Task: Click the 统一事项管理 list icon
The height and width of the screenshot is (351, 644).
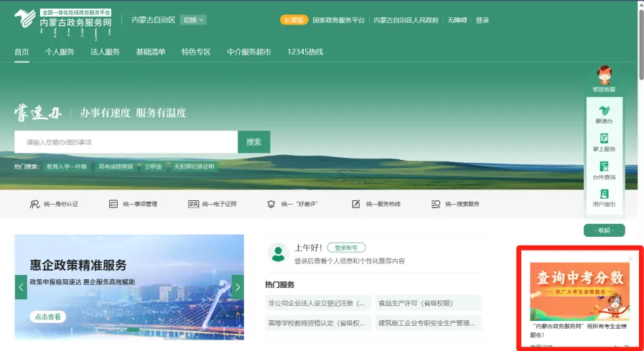Action: pyautogui.click(x=113, y=204)
